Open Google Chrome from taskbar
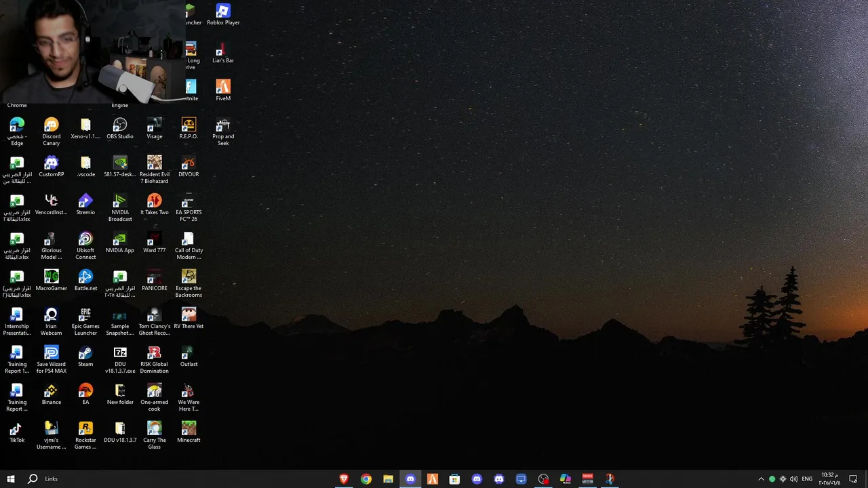This screenshot has height=488, width=868. coord(366,479)
